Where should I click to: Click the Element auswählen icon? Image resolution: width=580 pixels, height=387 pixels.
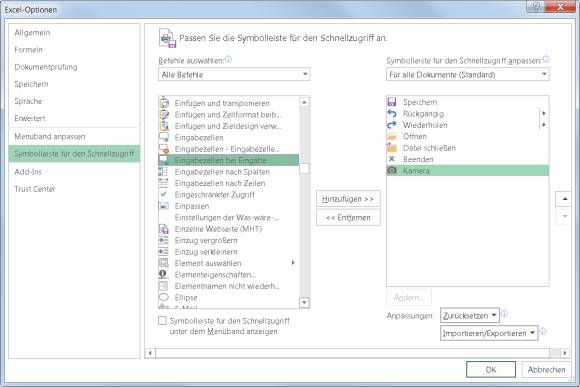163,263
